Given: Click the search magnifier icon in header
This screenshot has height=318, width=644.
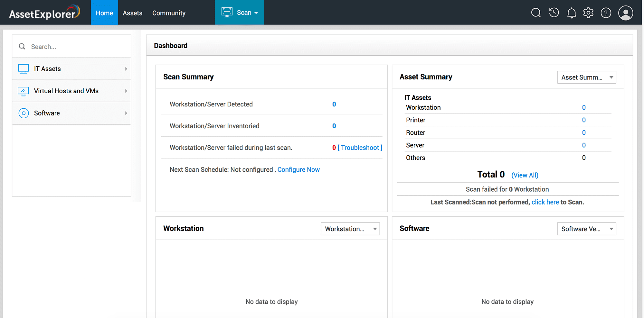Looking at the screenshot, I should [x=536, y=13].
